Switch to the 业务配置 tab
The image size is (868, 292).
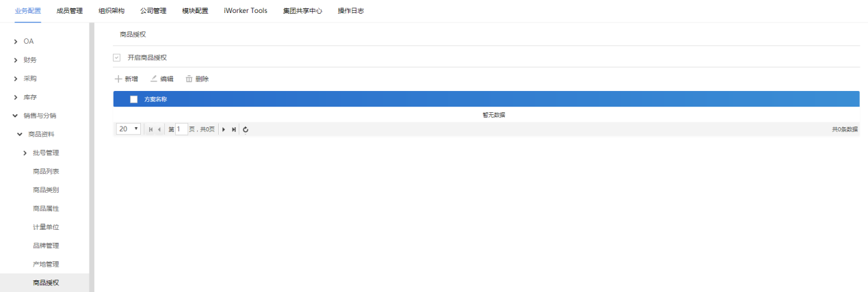pyautogui.click(x=28, y=10)
